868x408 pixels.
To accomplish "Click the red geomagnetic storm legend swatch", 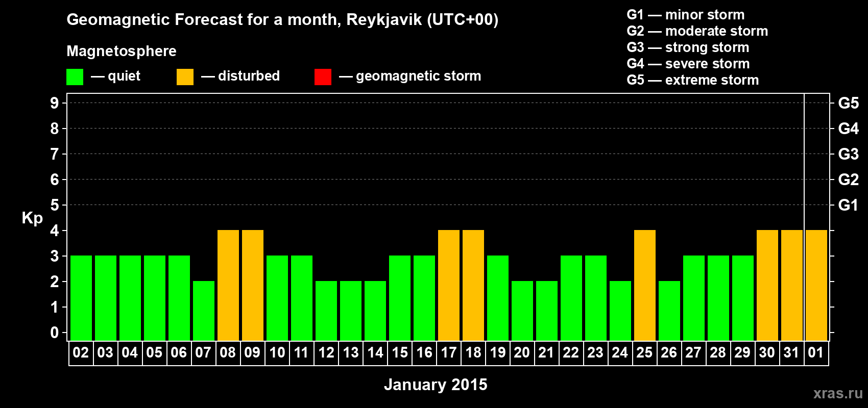I will tap(323, 77).
